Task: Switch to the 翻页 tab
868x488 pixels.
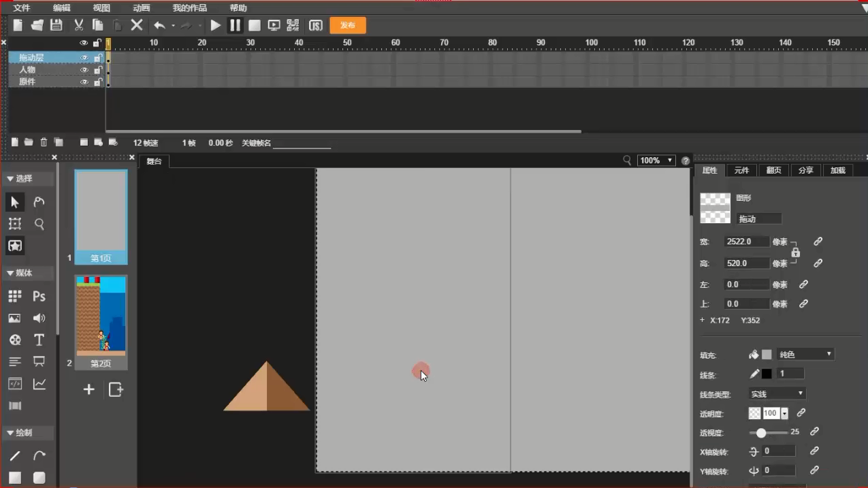Action: click(774, 170)
